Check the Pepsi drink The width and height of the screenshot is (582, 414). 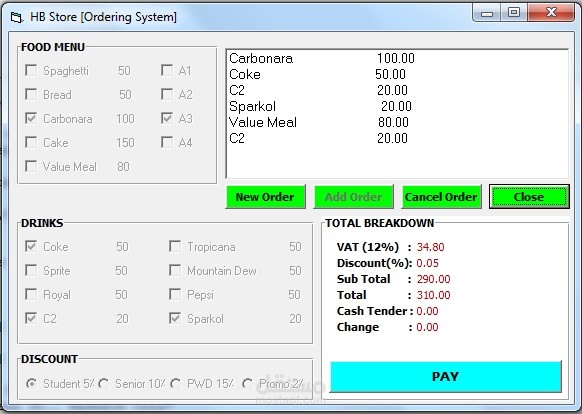(x=175, y=294)
